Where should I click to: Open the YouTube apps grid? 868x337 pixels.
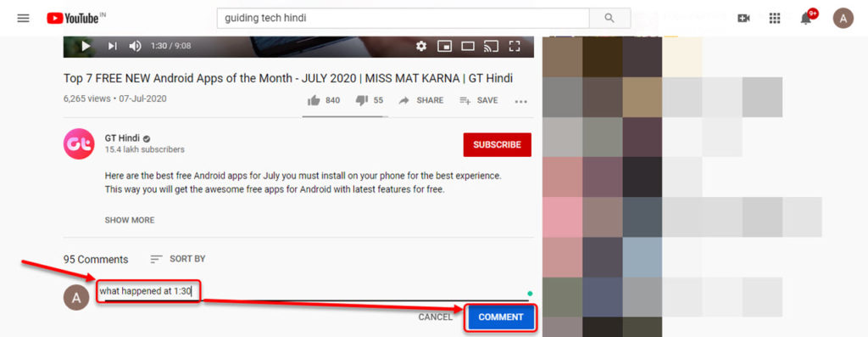775,19
